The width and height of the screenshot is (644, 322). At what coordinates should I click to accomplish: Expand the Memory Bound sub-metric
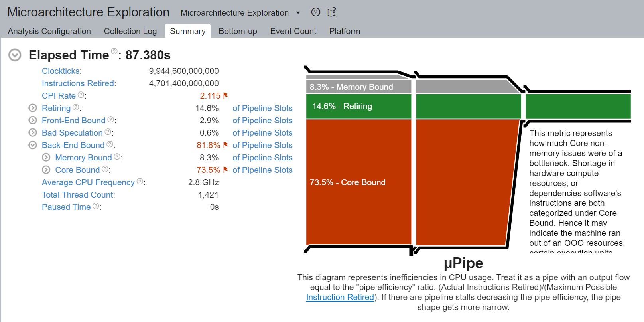pos(46,158)
